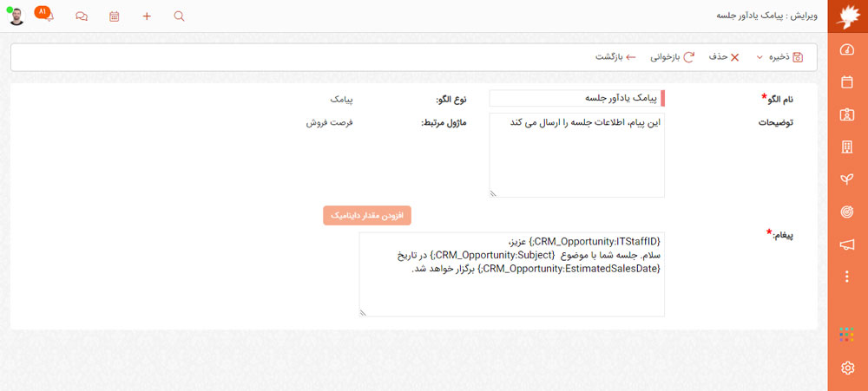Click the template name input field

575,99
